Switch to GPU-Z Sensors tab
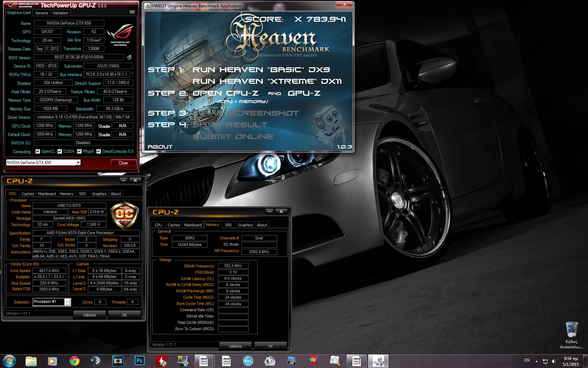 coord(41,13)
